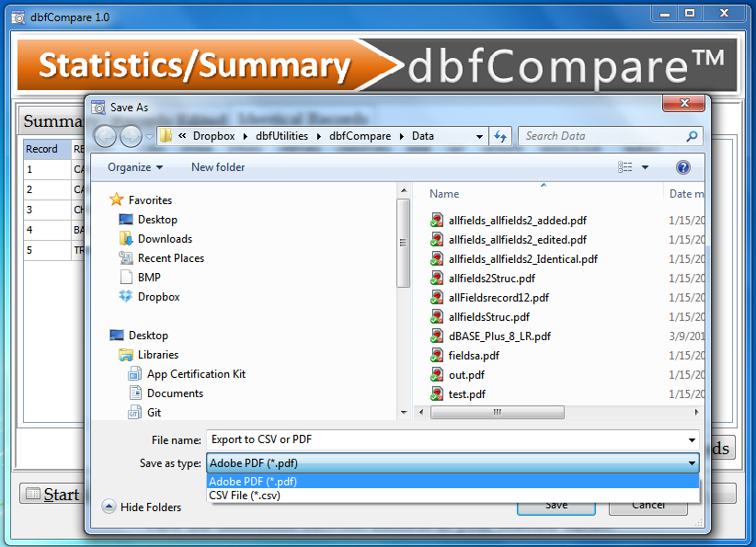
Task: Click the dbfCompare title bar app icon
Action: [x=18, y=17]
